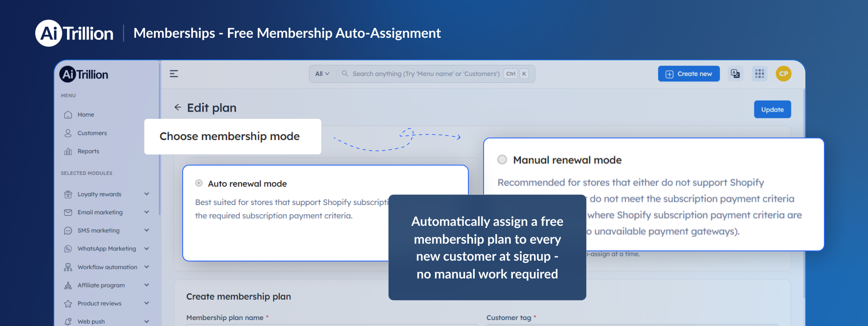The image size is (868, 326).
Task: Click the Product reviews star icon
Action: [68, 304]
